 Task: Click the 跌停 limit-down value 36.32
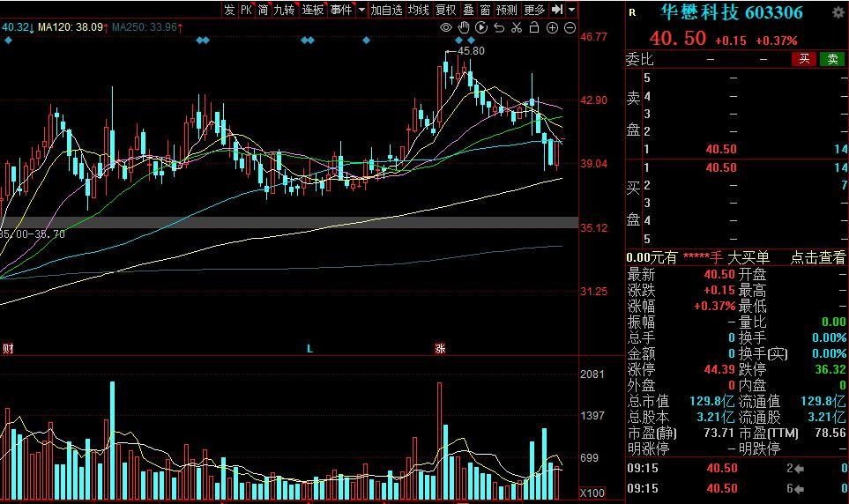click(x=830, y=369)
